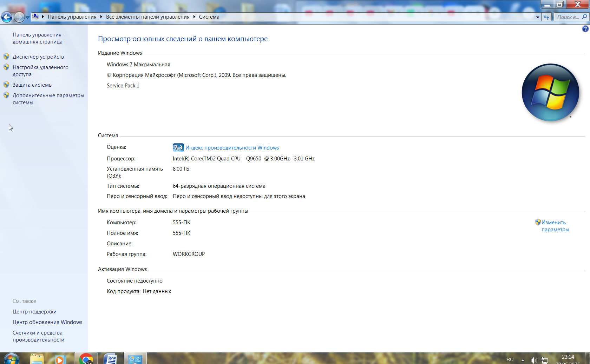The width and height of the screenshot is (590, 364).
Task: Click the Forward navigation arrow button
Action: [x=19, y=17]
